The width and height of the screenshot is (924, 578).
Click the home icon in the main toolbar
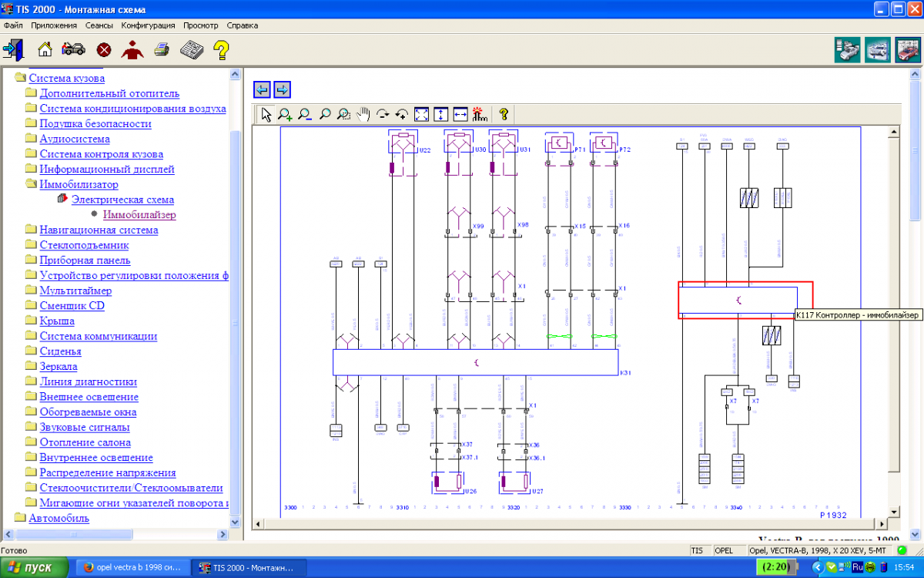pyautogui.click(x=45, y=50)
